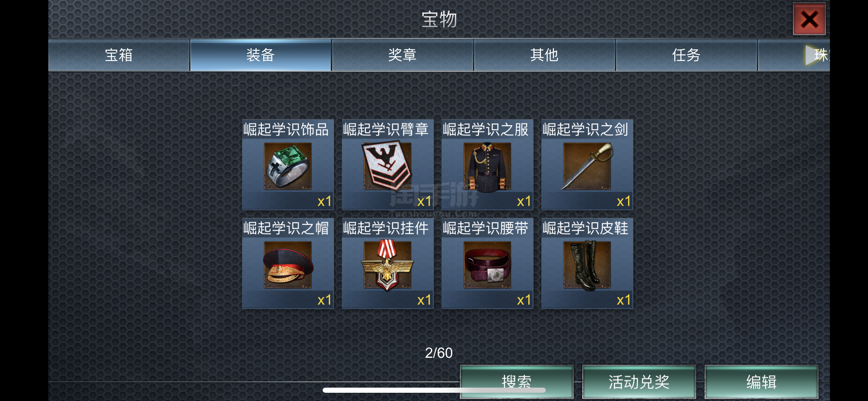Select the black boots 崛起学识皮鞋 item

[587, 263]
